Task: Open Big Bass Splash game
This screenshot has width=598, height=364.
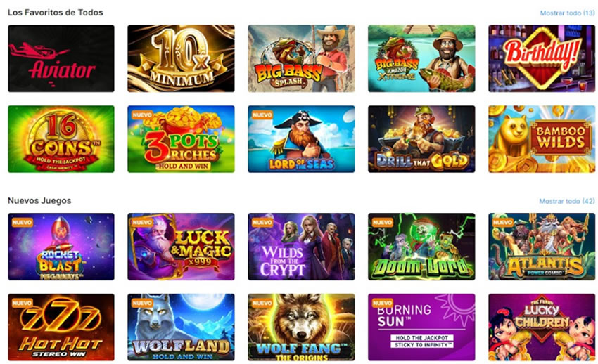Action: coord(301,58)
